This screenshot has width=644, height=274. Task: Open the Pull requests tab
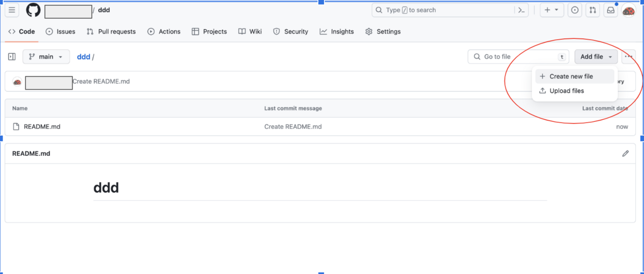tap(111, 32)
